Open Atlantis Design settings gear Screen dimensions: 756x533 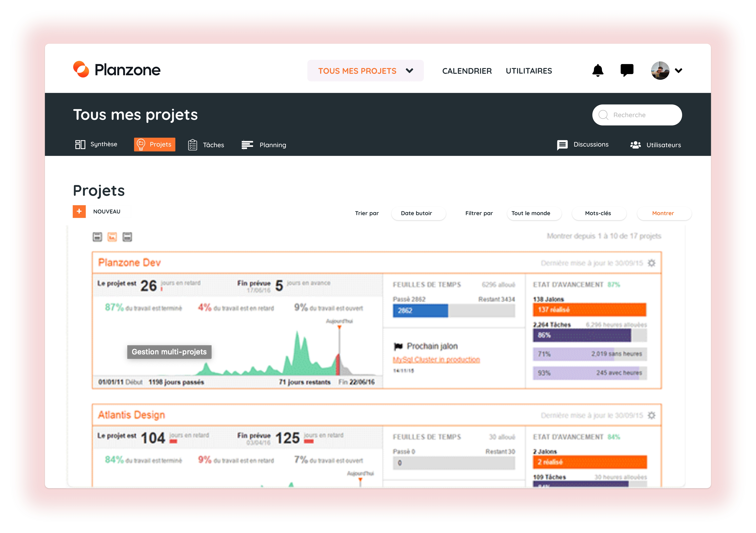click(x=651, y=415)
